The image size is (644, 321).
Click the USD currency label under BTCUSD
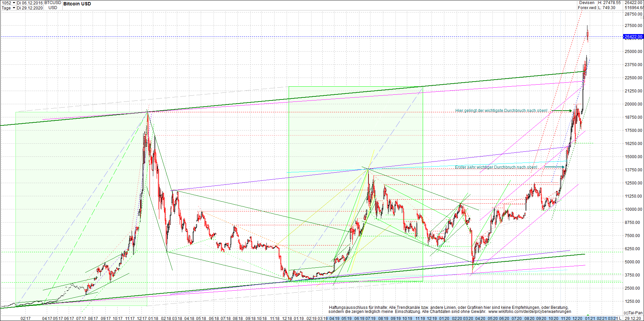[x=53, y=8]
